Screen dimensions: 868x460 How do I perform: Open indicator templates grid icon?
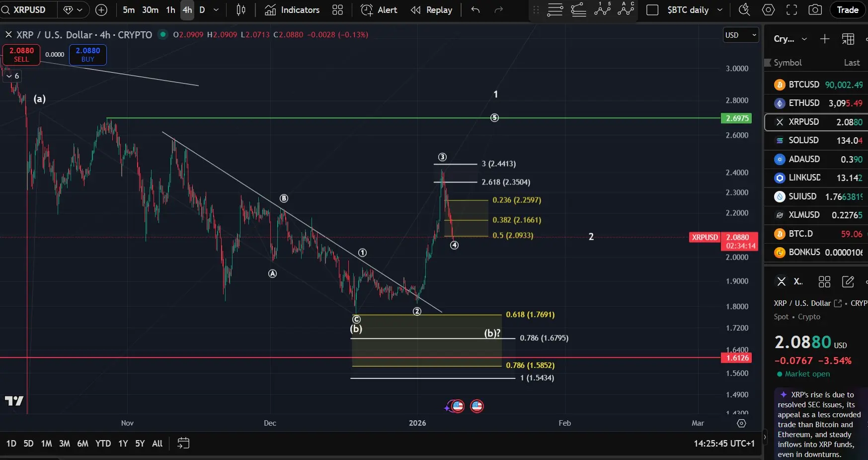click(338, 10)
